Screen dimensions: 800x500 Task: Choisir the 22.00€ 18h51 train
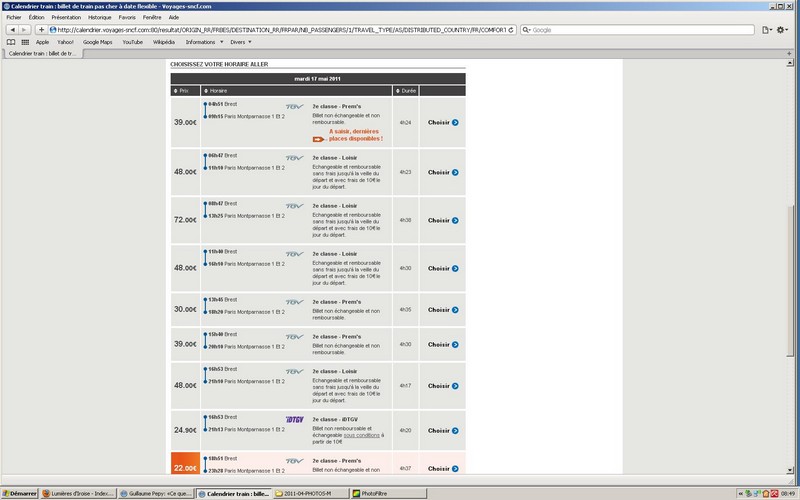(443, 468)
